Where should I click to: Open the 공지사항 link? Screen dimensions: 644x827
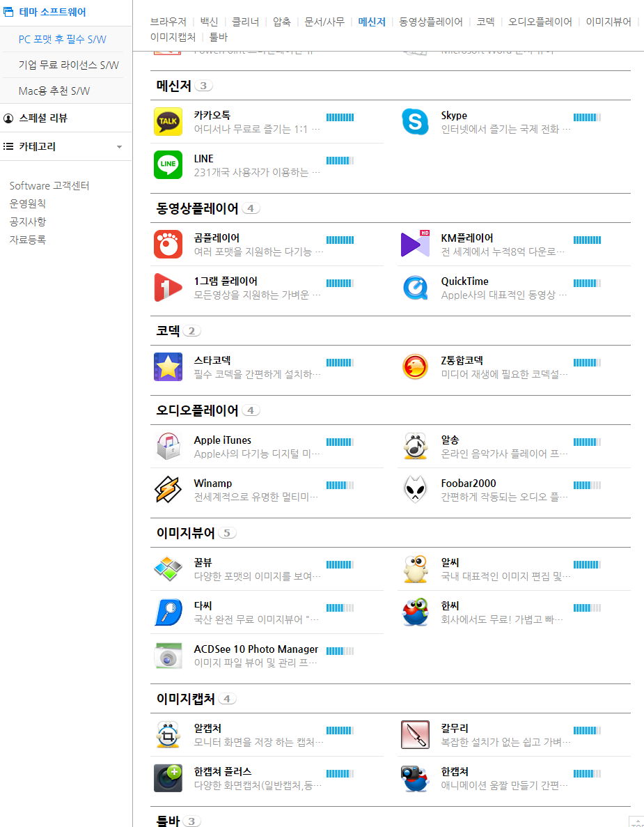tap(27, 222)
